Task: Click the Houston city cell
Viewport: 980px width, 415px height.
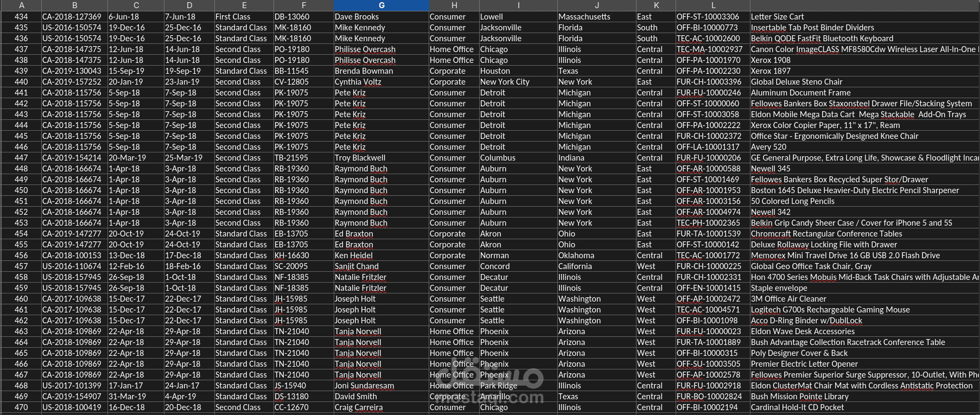Action: pos(518,71)
